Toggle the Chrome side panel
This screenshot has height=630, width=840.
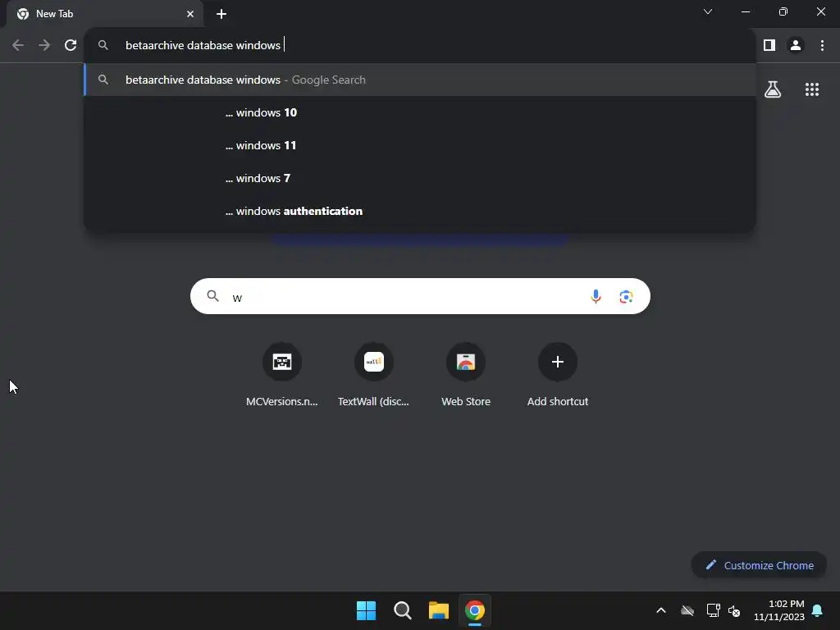pos(769,46)
